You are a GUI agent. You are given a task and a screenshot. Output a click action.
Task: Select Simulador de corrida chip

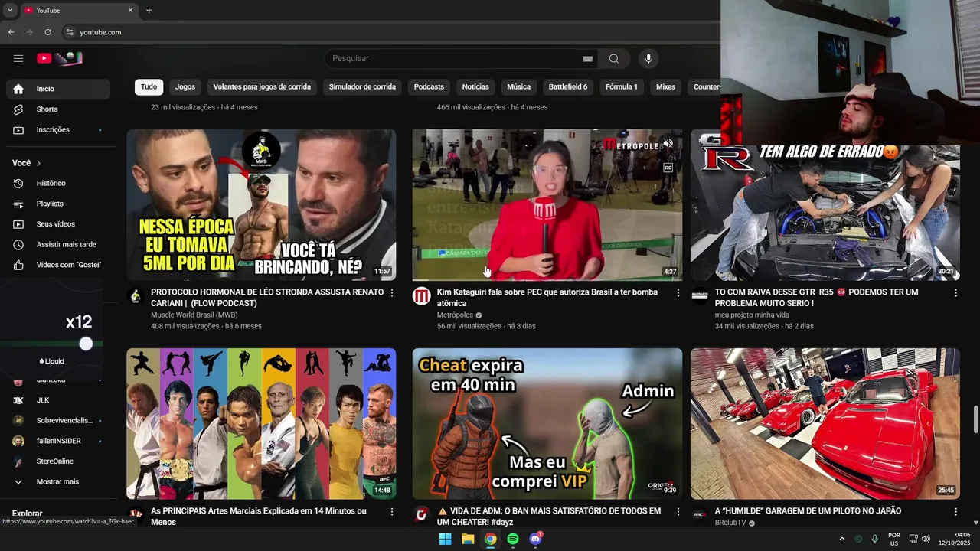[x=362, y=87]
